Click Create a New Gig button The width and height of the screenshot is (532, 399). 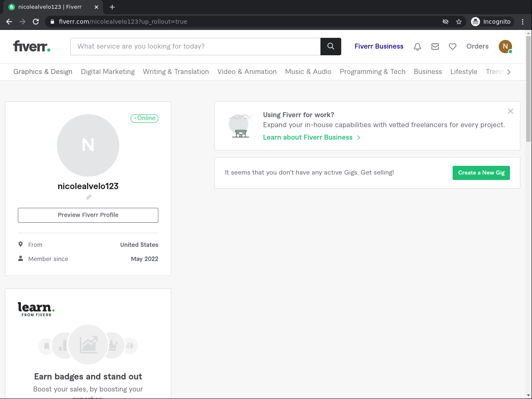[x=481, y=173]
